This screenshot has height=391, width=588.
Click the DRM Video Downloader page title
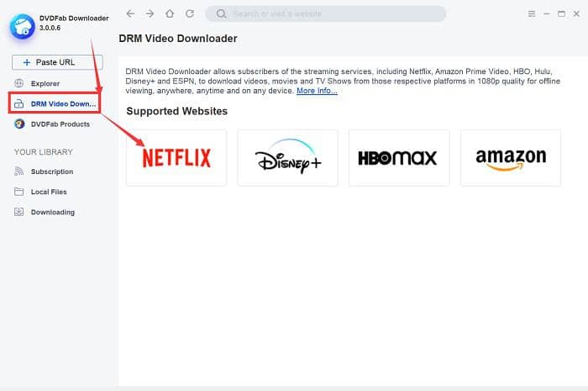(x=178, y=39)
